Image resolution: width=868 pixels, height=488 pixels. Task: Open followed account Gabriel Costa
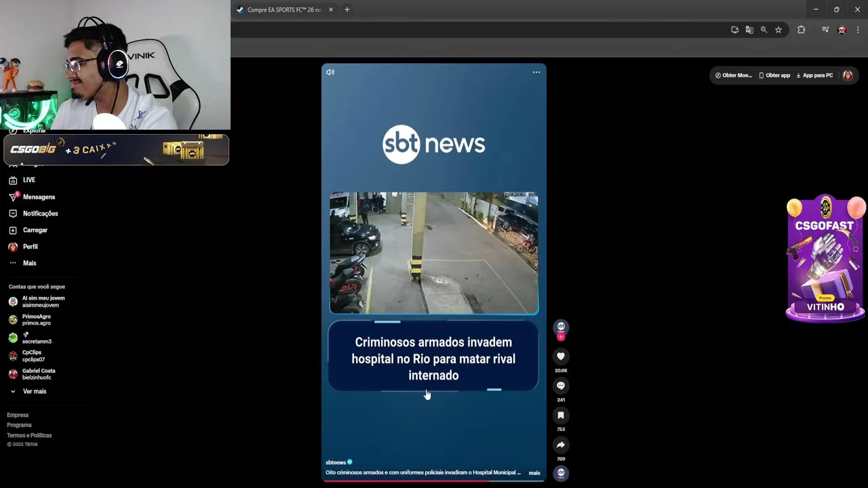tap(33, 374)
